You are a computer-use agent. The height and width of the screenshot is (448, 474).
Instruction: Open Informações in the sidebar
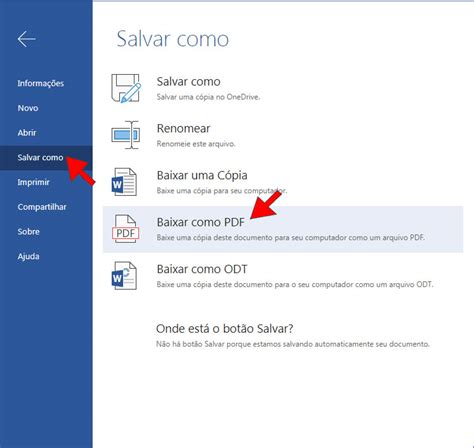tap(41, 83)
